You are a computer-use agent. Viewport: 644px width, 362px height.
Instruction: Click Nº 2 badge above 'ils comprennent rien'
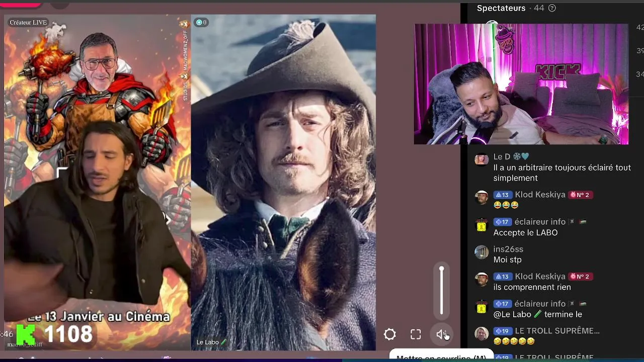tap(580, 277)
